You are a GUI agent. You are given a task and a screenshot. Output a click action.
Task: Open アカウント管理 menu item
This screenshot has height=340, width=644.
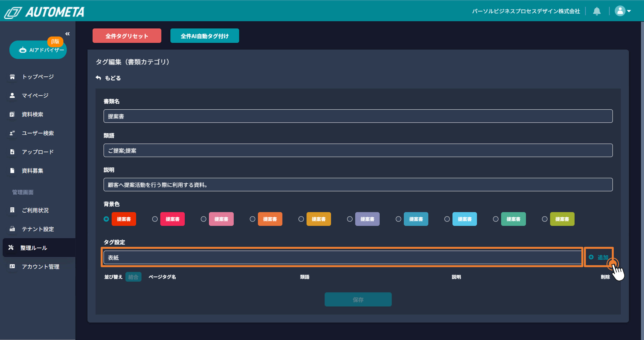[37, 266]
